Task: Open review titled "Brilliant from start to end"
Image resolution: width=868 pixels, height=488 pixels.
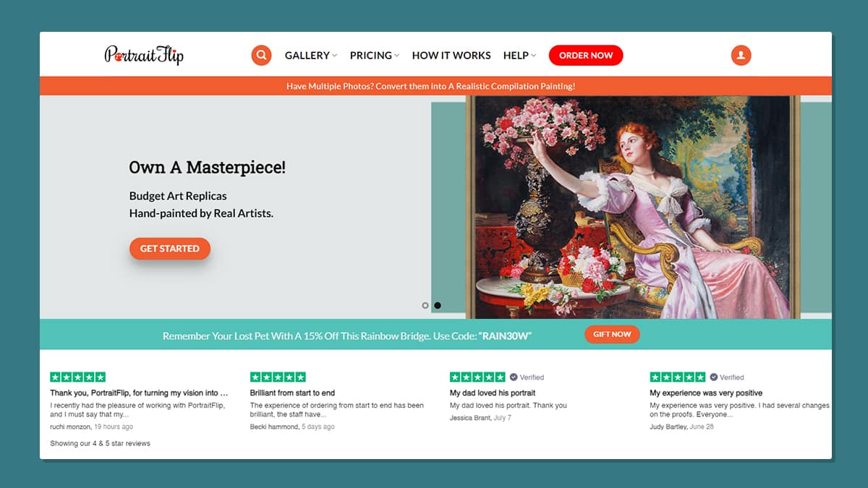Action: tap(292, 393)
